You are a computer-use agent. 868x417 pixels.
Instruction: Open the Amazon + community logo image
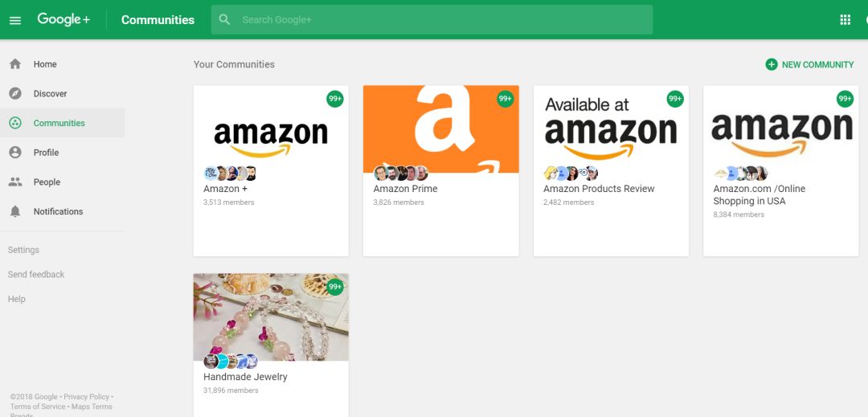click(271, 129)
